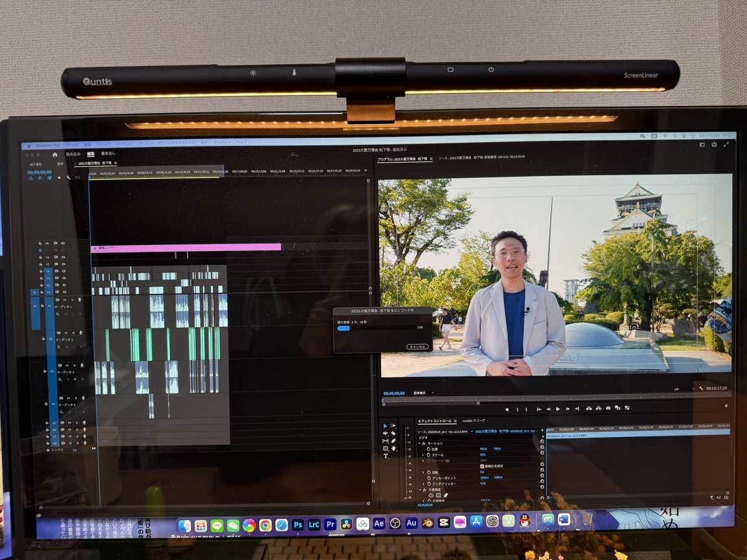Toggle rotation animation stopwatch
747x560 pixels.
pos(430,472)
